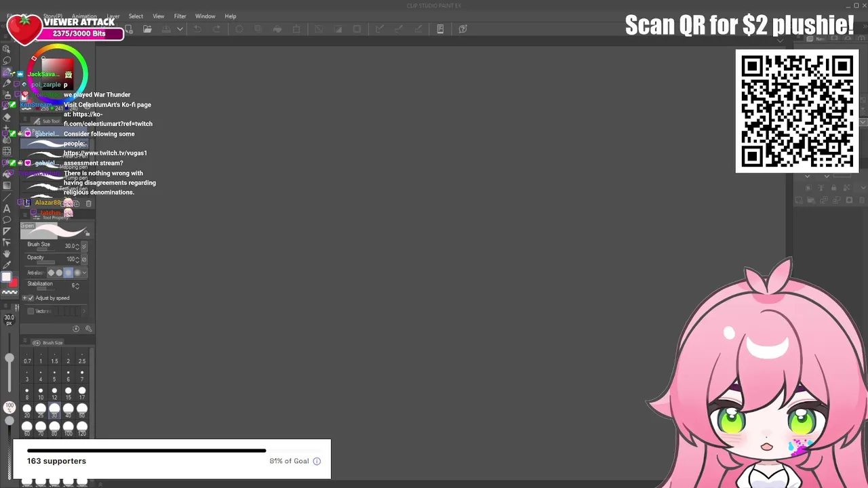Select the first anti-aliasing option (none)
868x488 pixels.
tap(51, 272)
